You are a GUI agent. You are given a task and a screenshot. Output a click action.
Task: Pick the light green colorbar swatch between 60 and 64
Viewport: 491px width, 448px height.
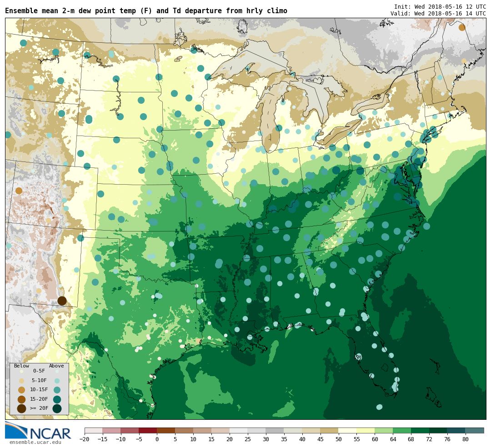pos(384,430)
